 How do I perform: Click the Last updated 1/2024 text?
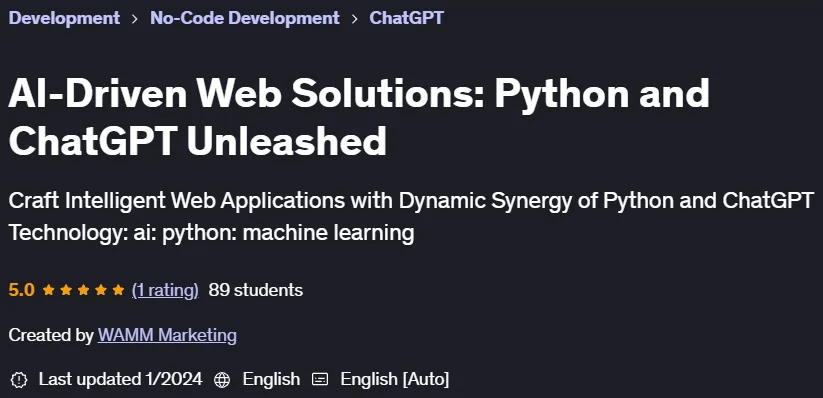120,379
